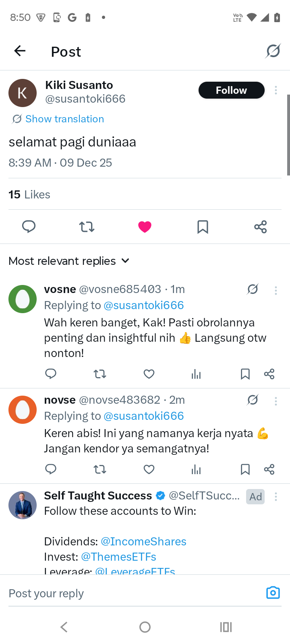Unlike the main post via pink heart
The image size is (290, 644).
(x=145, y=227)
